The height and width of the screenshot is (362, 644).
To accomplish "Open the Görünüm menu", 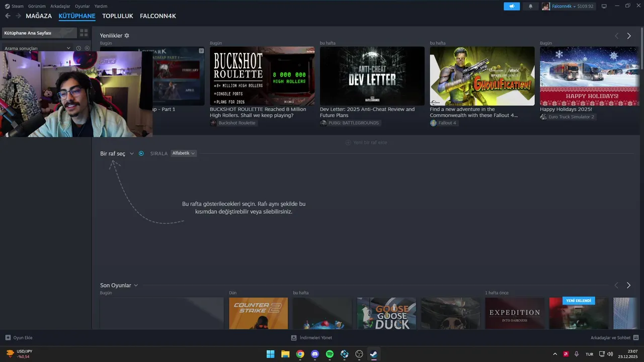I will pos(37,6).
